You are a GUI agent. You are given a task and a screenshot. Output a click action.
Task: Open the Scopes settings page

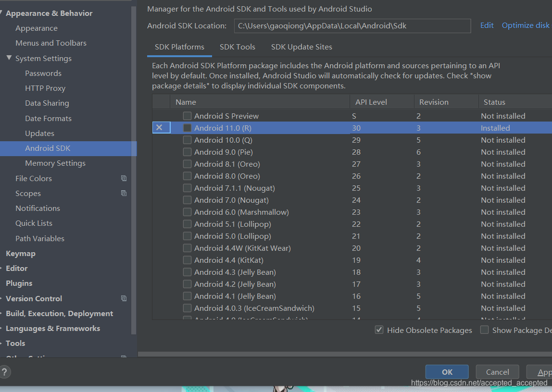[x=28, y=194]
